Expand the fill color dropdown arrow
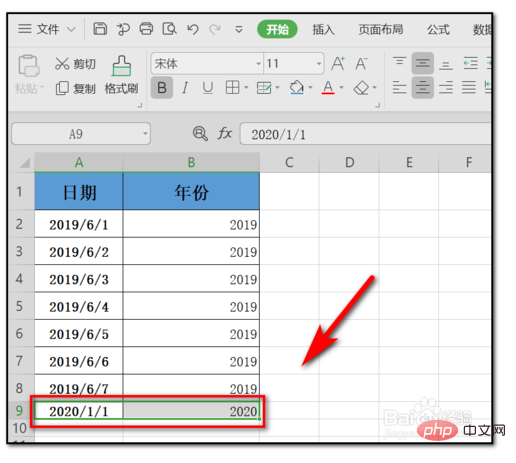Screen dimensions: 516x463 tap(310, 88)
